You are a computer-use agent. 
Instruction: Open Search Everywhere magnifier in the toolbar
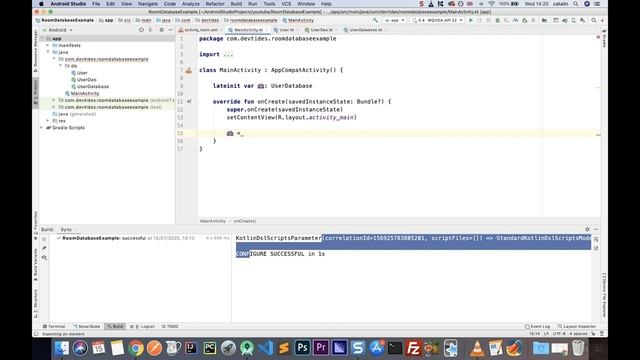(593, 20)
